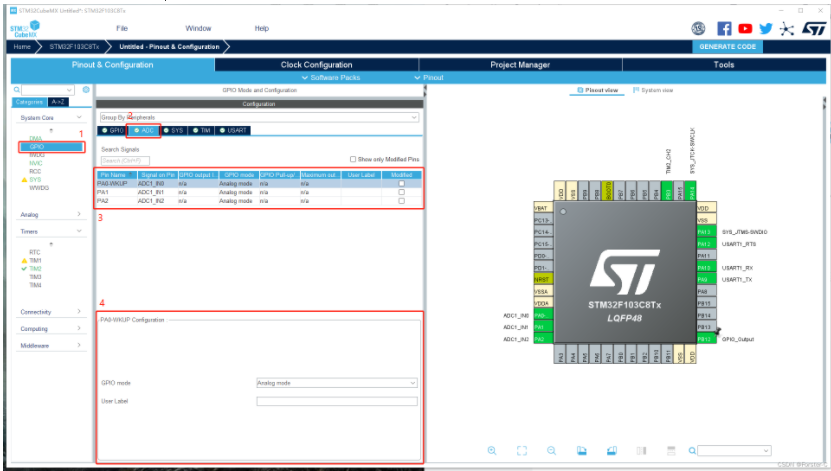Switch to Clock Configuration tab

316,65
